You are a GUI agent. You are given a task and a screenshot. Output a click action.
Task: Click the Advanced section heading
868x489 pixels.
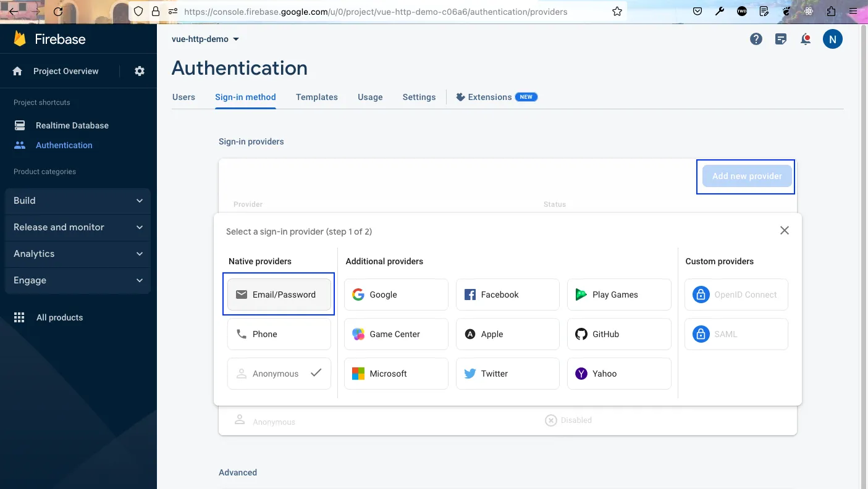click(238, 472)
